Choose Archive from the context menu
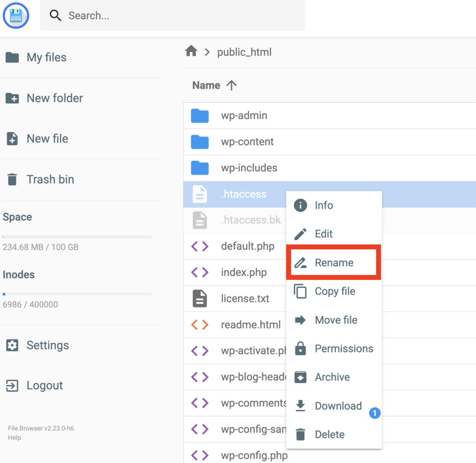The width and height of the screenshot is (476, 463). point(332,378)
